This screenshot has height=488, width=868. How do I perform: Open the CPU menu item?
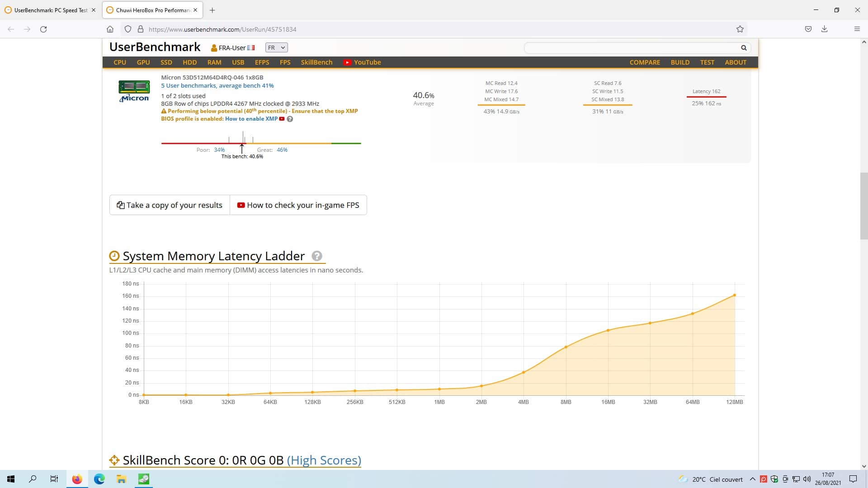pos(120,62)
